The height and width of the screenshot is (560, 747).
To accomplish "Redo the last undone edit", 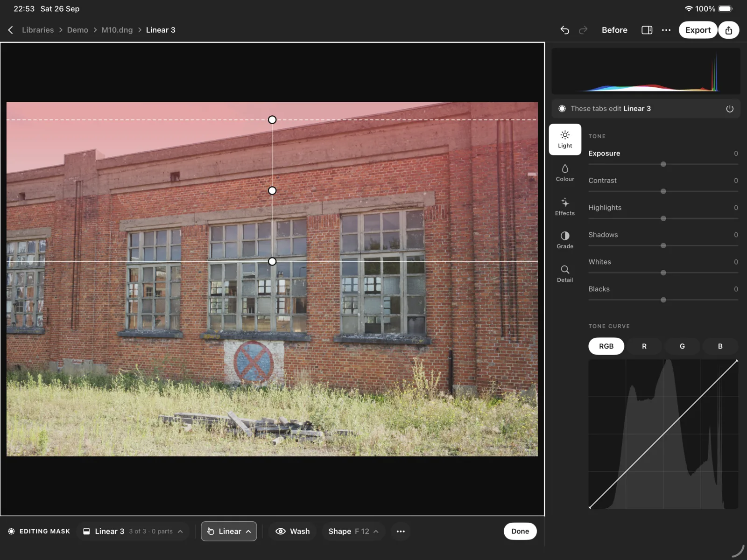I will click(583, 30).
